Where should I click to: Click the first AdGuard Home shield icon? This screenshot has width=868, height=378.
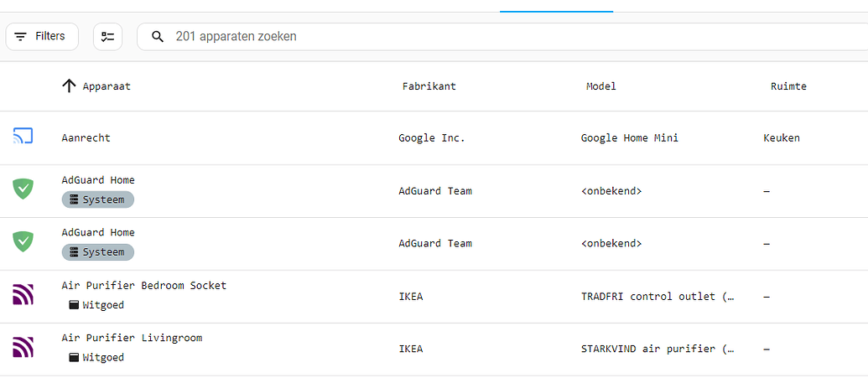pos(23,190)
